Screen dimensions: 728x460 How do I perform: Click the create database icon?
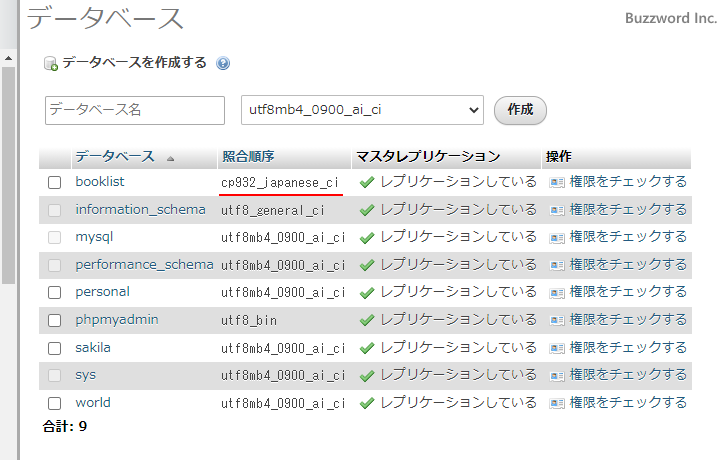(51, 64)
